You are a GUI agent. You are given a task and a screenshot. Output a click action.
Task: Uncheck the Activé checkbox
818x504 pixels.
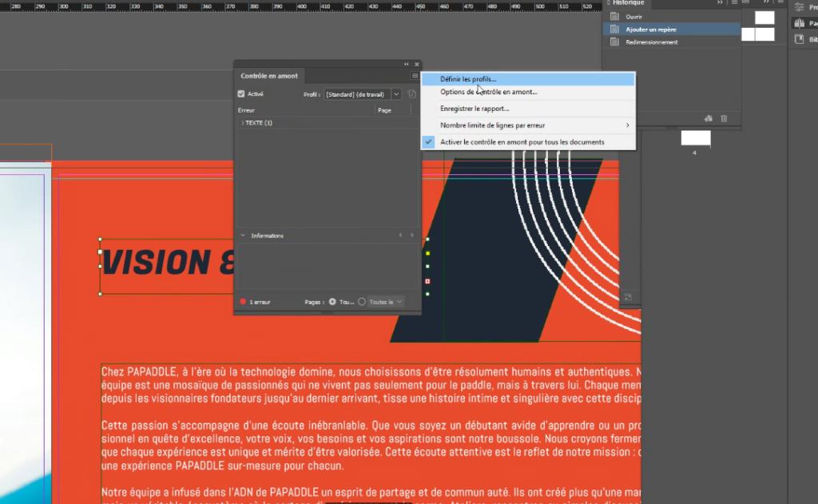click(242, 94)
